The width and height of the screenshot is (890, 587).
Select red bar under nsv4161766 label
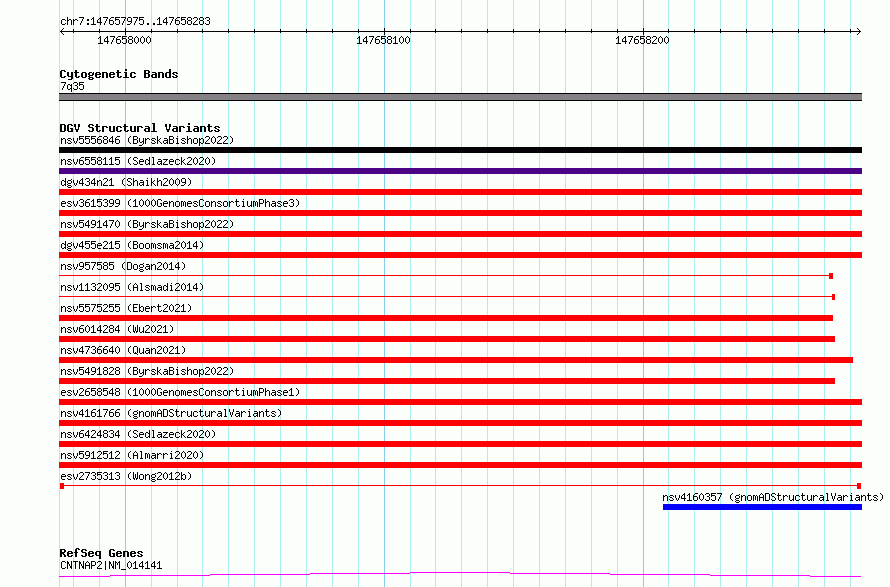click(460, 423)
